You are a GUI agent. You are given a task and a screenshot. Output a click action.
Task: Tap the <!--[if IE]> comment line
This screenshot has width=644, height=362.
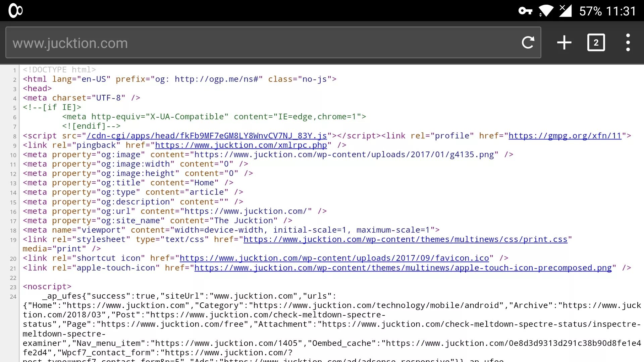click(52, 107)
